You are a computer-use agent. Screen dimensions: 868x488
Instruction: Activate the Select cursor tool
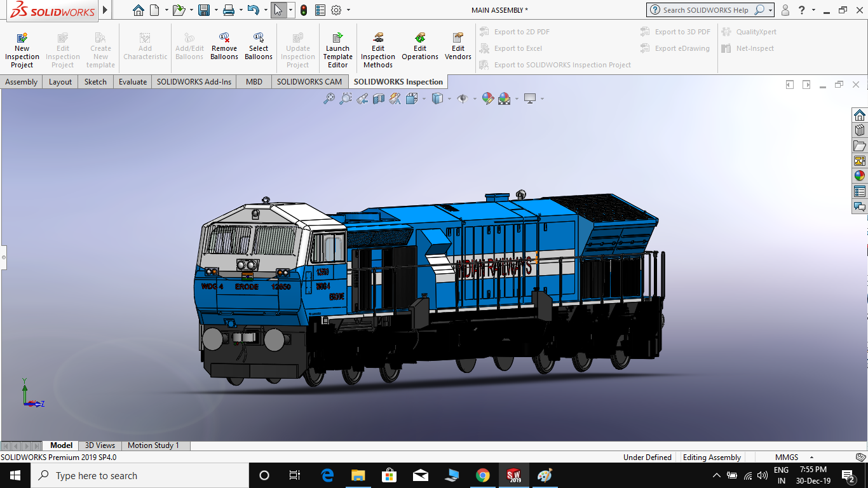pyautogui.click(x=278, y=10)
